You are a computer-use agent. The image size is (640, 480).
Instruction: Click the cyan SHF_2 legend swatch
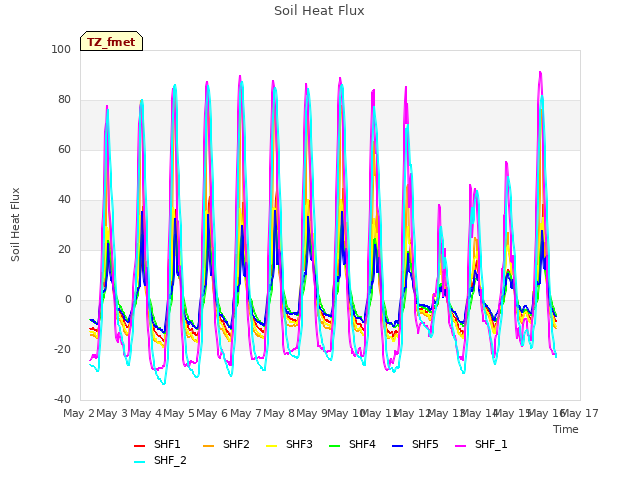[140, 462]
